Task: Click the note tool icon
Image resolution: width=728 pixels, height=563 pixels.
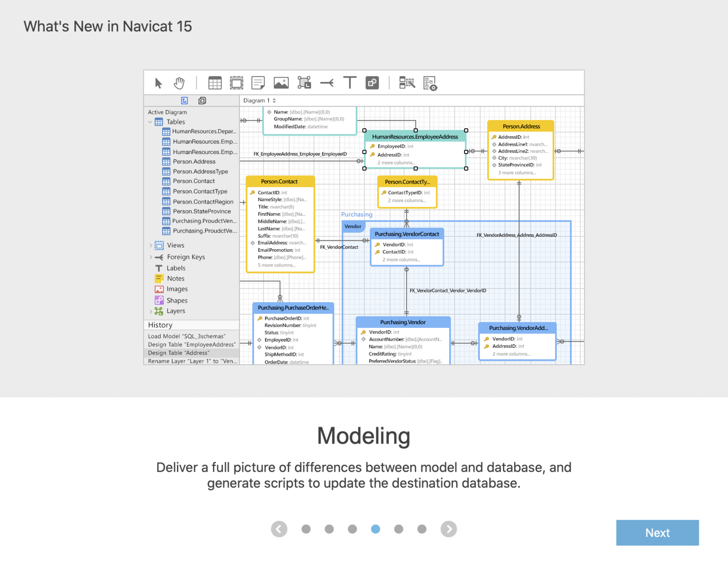Action: [x=258, y=83]
